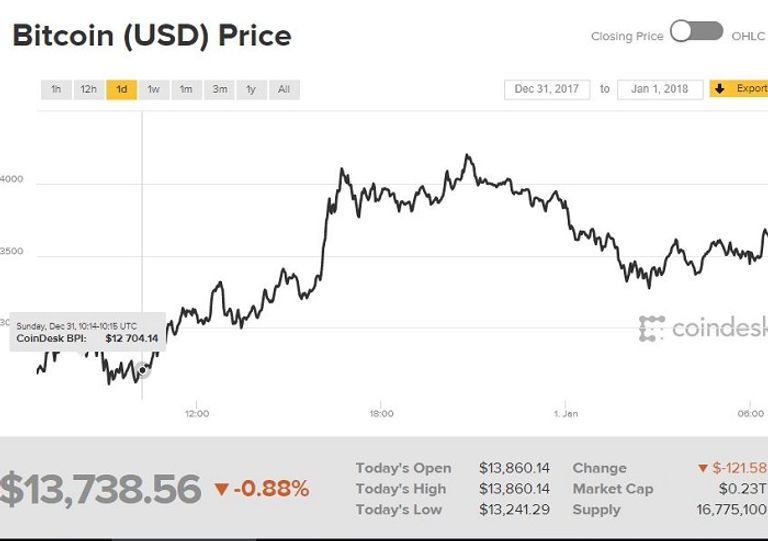Click the Market Cap value
This screenshot has height=541, width=768.
click(x=747, y=489)
